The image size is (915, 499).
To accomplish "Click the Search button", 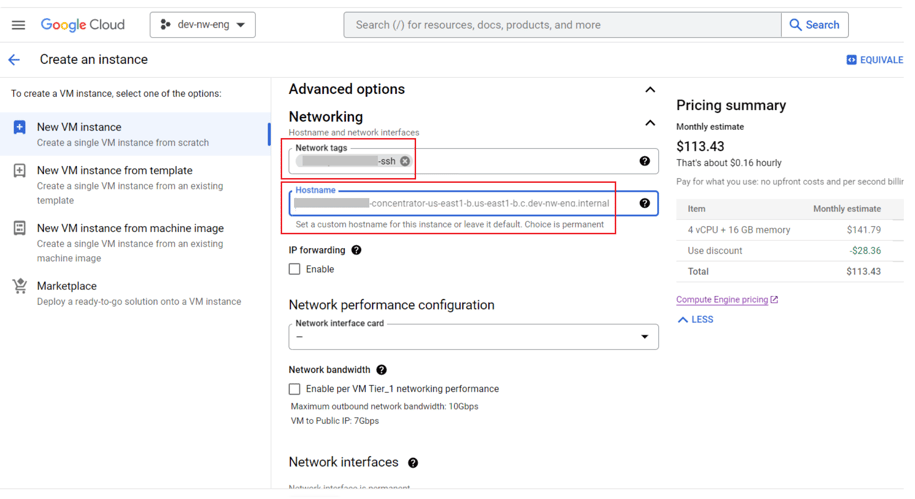I will (x=814, y=25).
